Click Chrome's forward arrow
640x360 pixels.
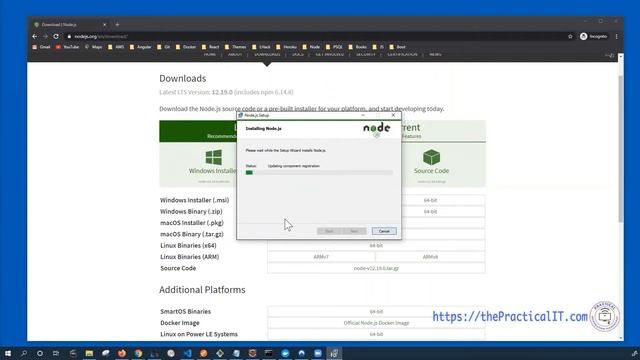(45, 36)
